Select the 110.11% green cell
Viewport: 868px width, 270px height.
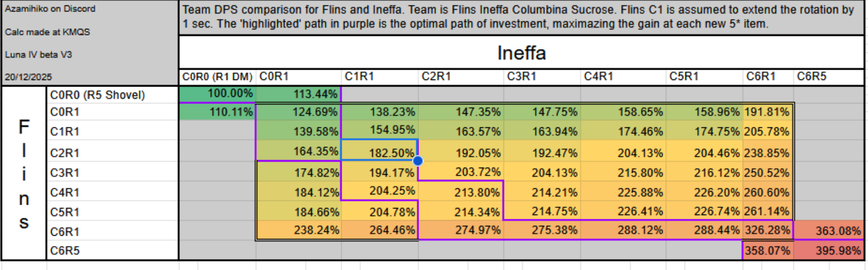217,112
